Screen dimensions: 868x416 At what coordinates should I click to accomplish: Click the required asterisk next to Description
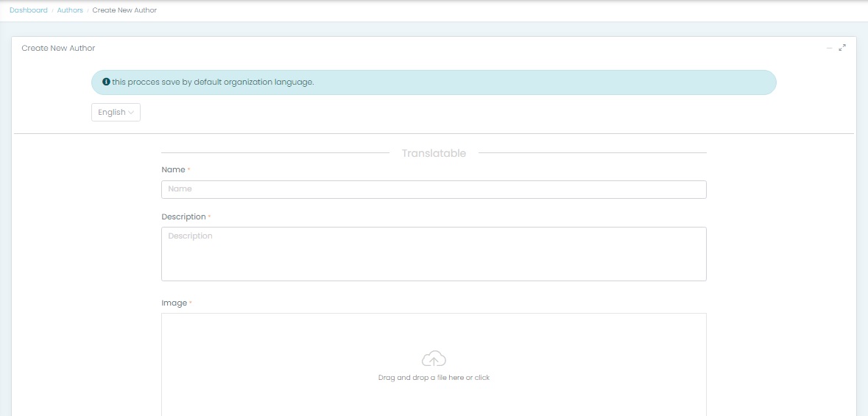click(210, 216)
